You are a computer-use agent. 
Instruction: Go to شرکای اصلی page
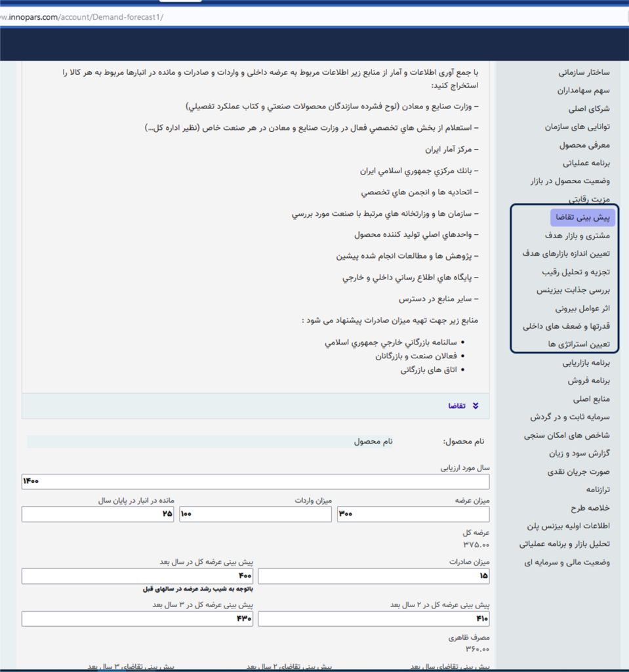tap(589, 109)
